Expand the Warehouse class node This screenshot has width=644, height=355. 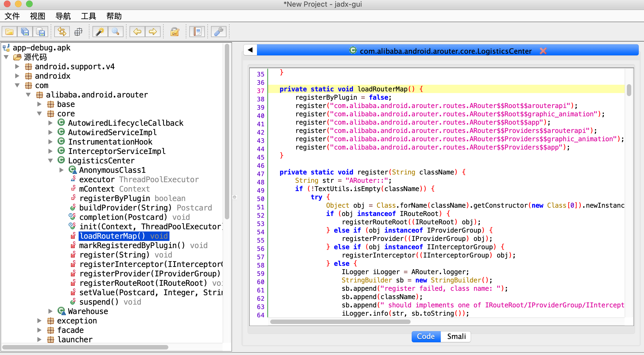(50, 311)
